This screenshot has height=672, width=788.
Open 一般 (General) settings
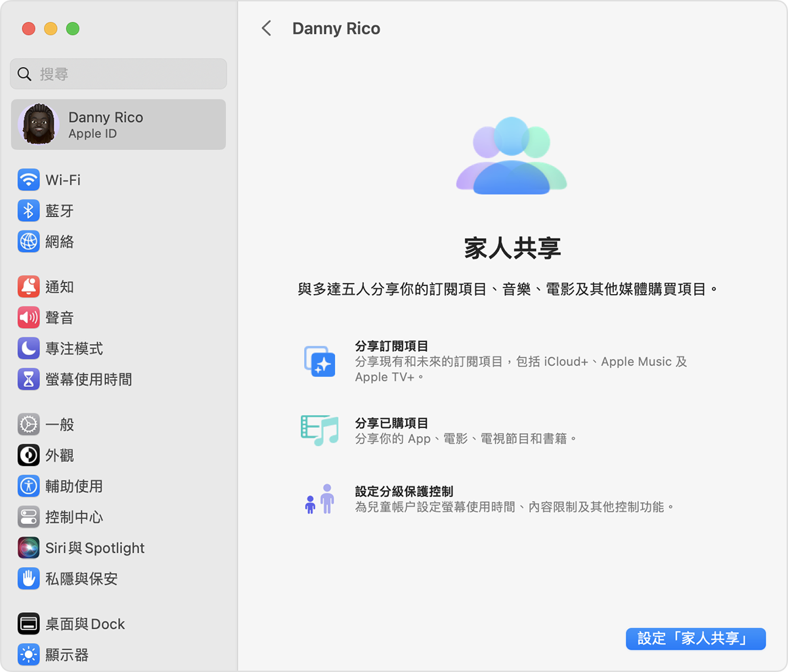[x=59, y=424]
